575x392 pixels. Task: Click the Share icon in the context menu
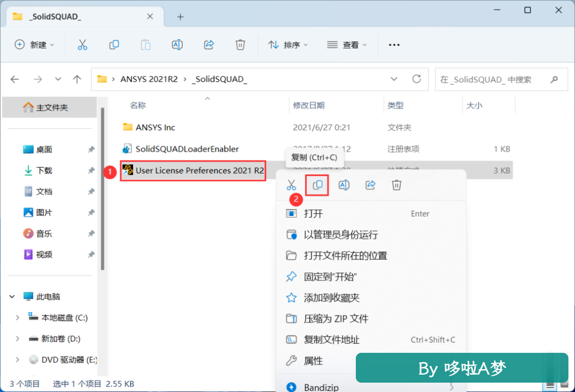[370, 185]
